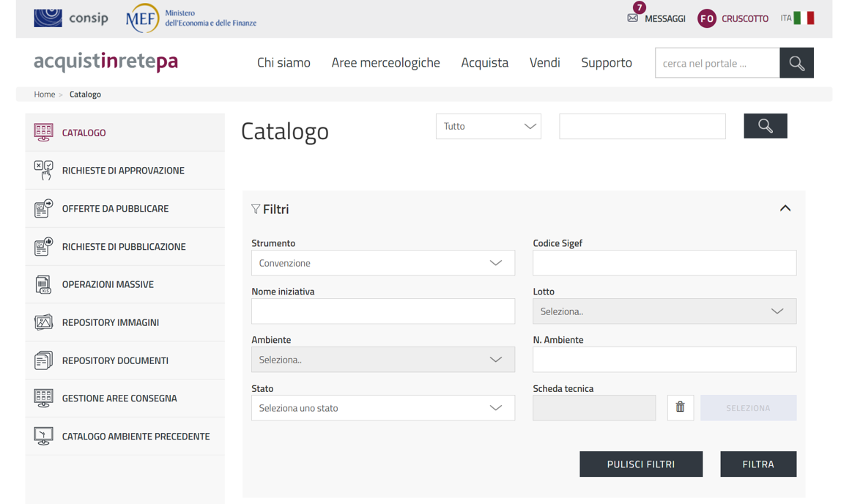852x504 pixels.
Task: Click the Catalogo search magnifier button
Action: 765,126
